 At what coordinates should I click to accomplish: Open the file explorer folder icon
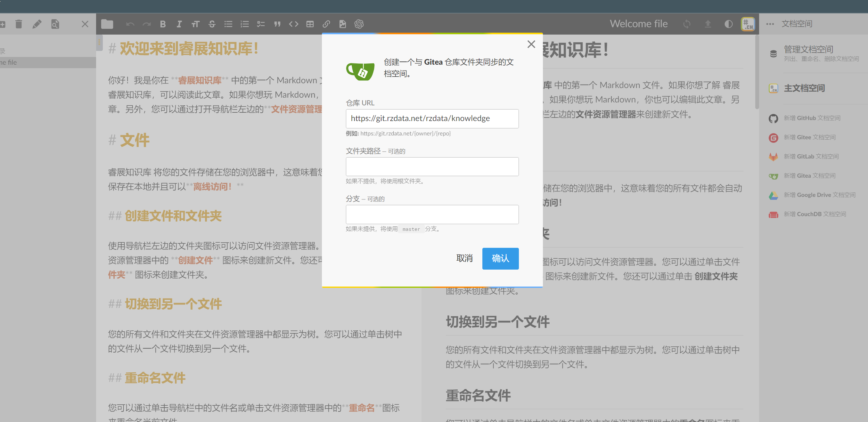coord(107,24)
